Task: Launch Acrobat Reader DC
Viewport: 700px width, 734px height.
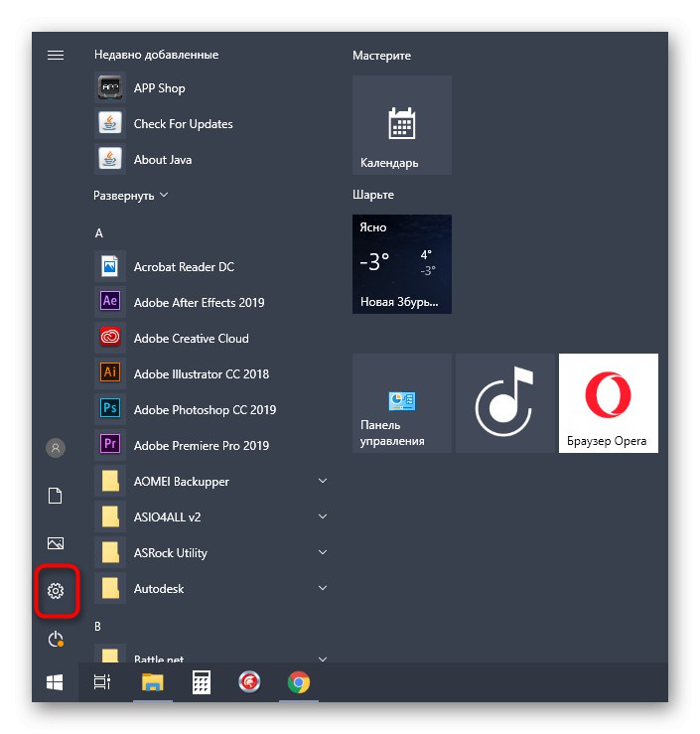Action: click(x=210, y=267)
